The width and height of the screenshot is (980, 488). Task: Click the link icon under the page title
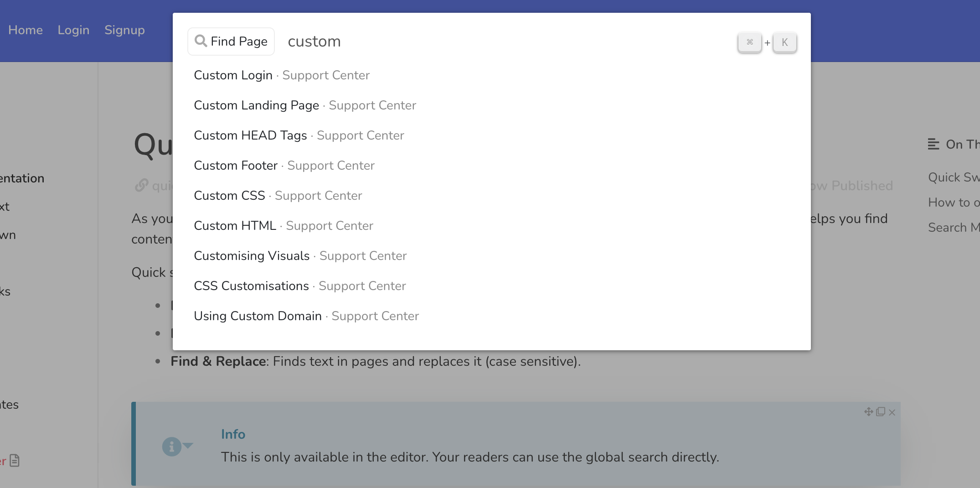(141, 185)
